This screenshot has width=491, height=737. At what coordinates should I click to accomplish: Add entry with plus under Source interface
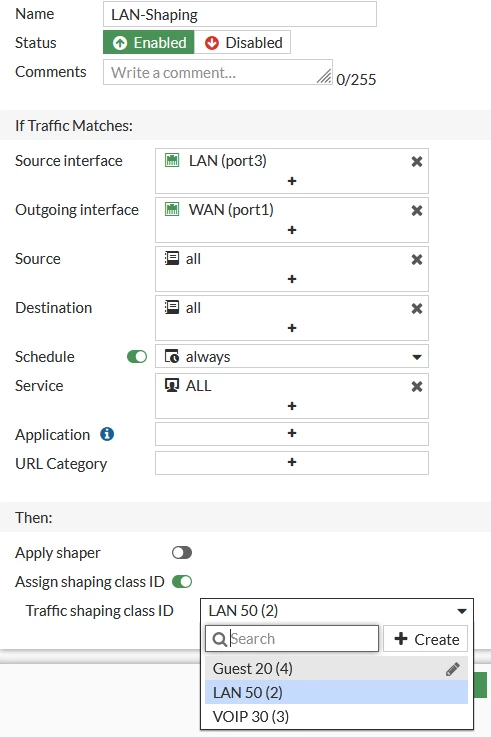292,181
